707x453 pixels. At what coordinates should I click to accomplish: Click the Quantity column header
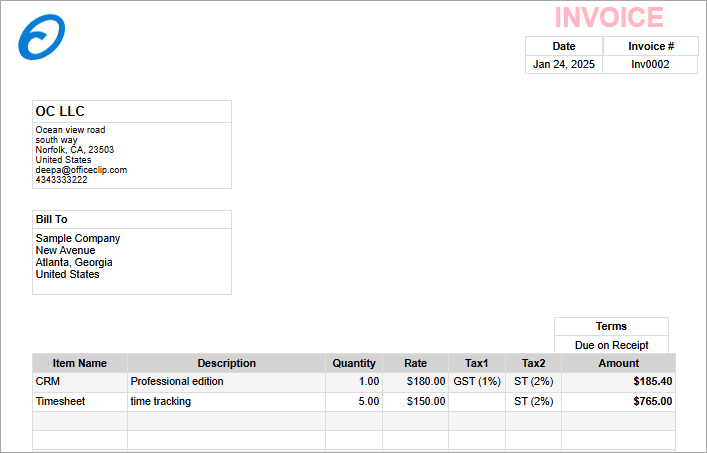tap(354, 363)
